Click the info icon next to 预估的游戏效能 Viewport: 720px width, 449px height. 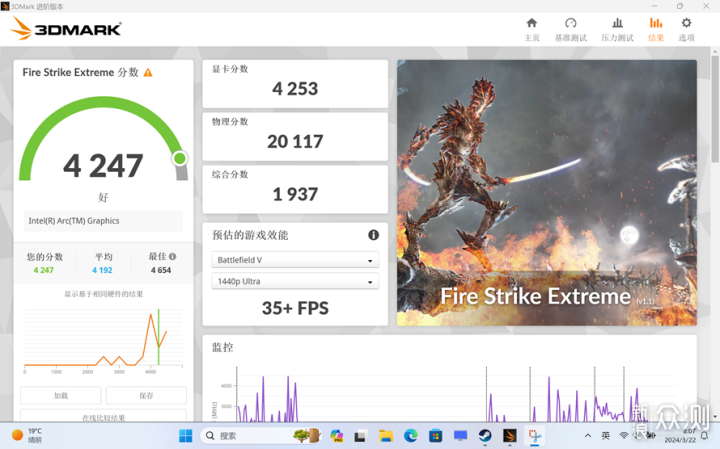click(x=373, y=235)
